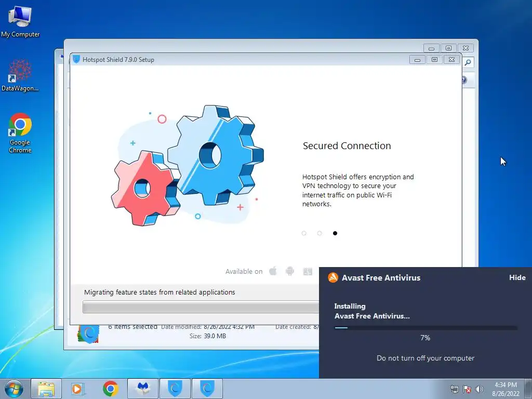This screenshot has height=399, width=532.
Task: Launch Windows Media Player from the taskbar
Action: (x=78, y=389)
